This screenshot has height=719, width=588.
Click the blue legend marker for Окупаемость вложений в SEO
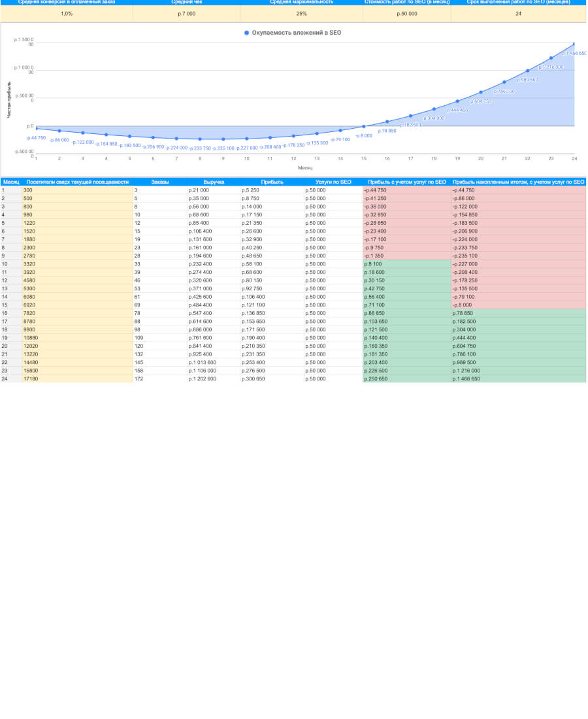[246, 33]
